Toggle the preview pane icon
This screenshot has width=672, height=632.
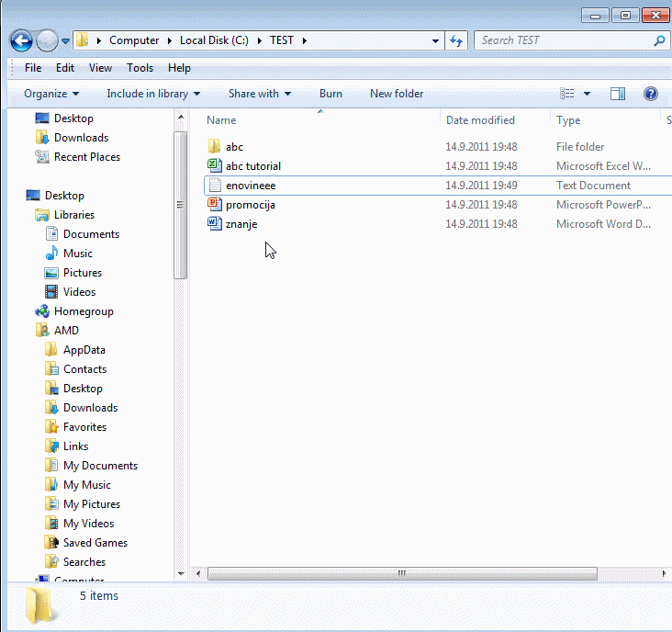pyautogui.click(x=618, y=94)
